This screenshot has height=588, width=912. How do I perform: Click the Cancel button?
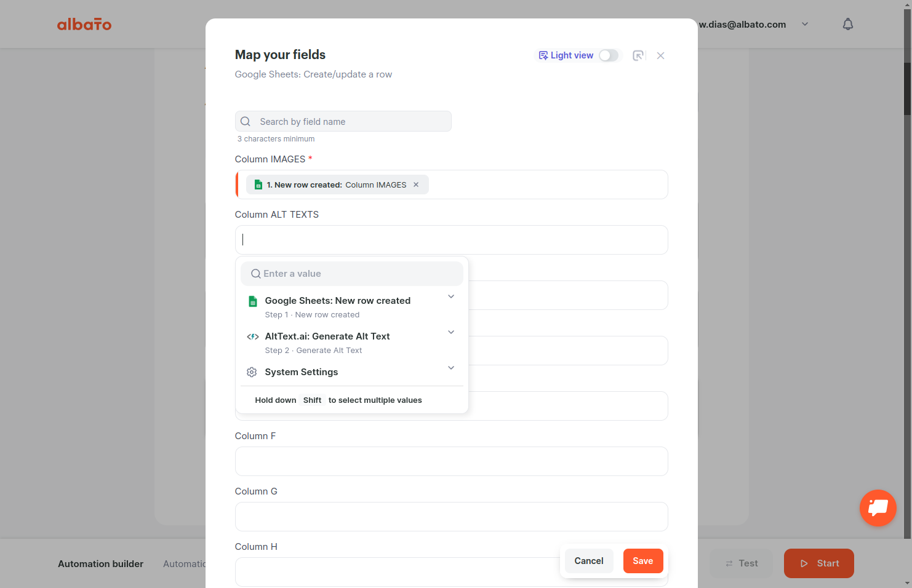tap(589, 561)
